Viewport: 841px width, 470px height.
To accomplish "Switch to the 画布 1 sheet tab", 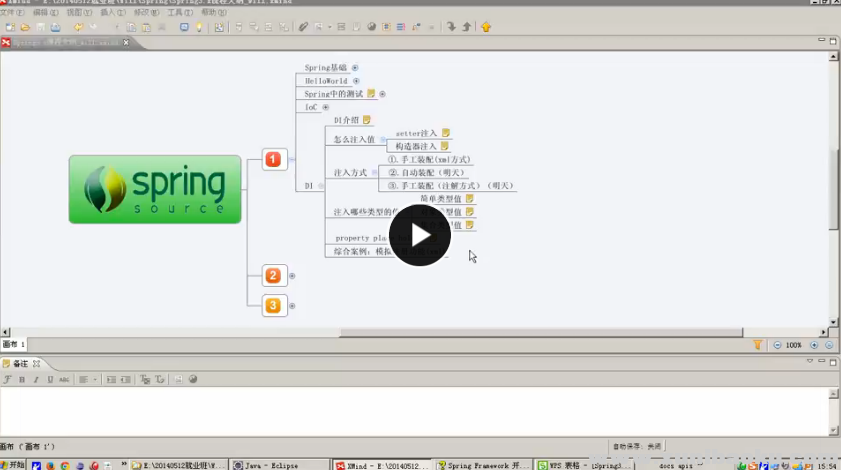I will (14, 345).
